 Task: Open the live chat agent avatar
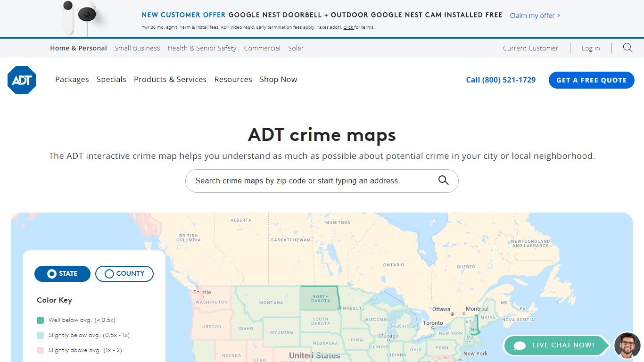coord(627,346)
